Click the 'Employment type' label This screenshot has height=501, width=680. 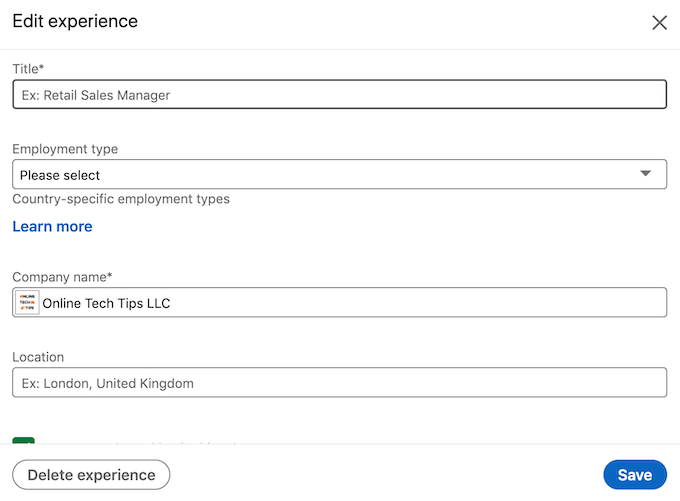[65, 149]
